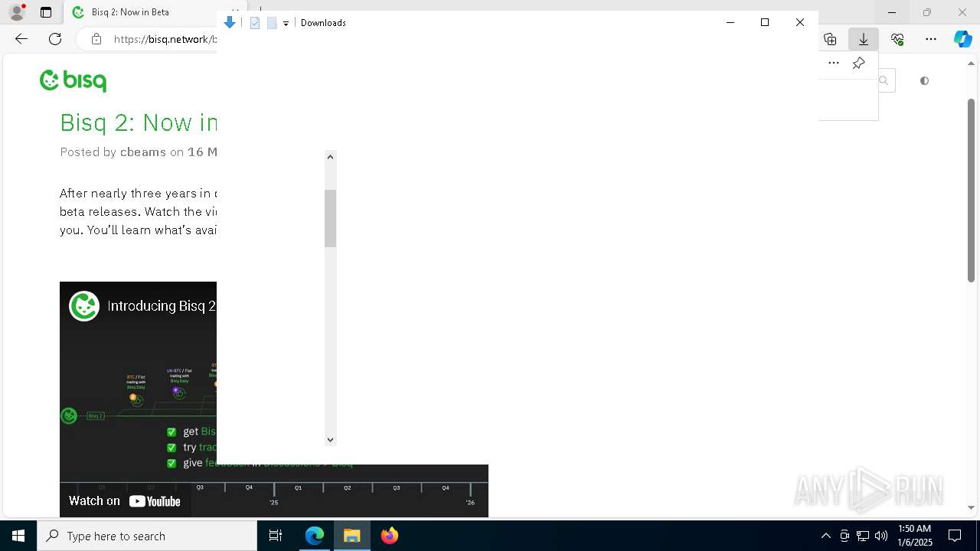Screen dimensions: 980x551
Task: Expand Customize Quick Access Toolbar dropdown
Action: (286, 24)
